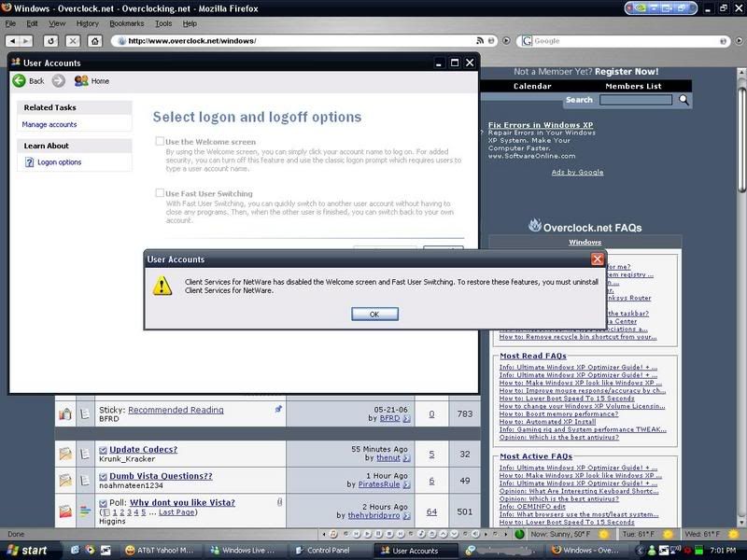Click reply count 64 on Vista poll

[x=431, y=511]
